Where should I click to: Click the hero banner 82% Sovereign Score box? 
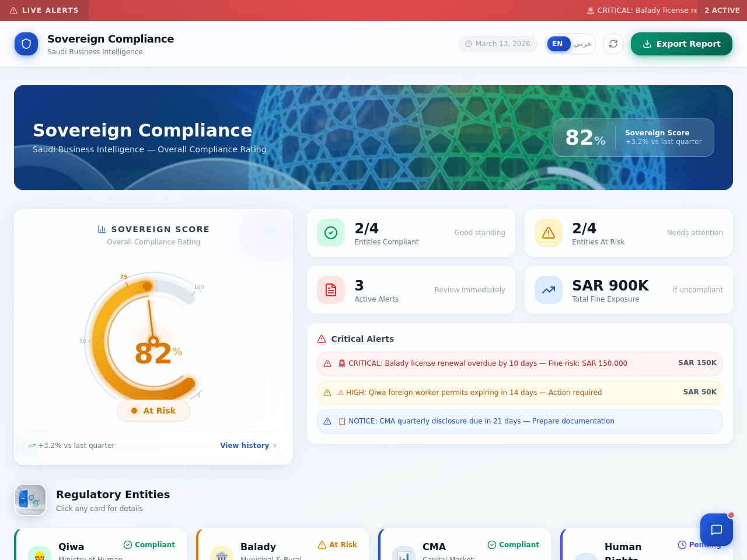[x=633, y=138]
